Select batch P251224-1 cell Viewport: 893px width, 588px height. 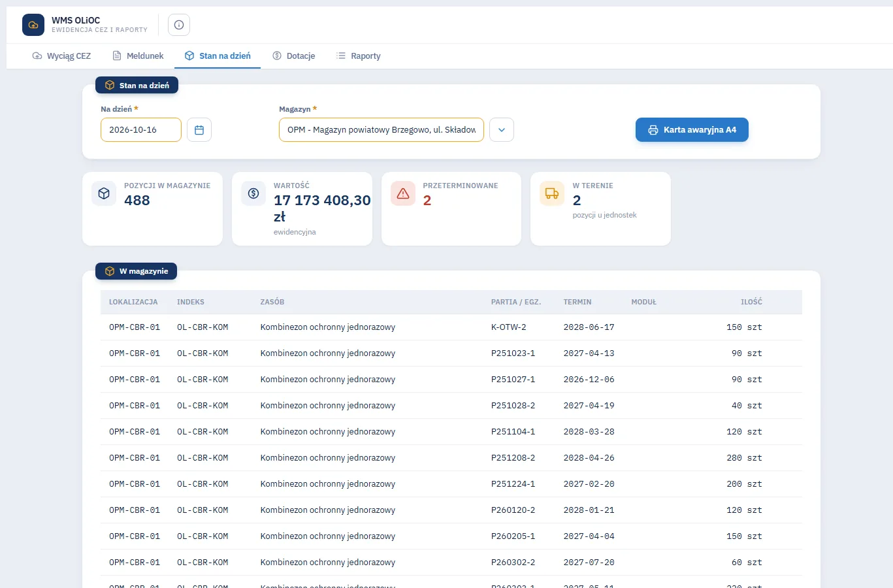(513, 484)
